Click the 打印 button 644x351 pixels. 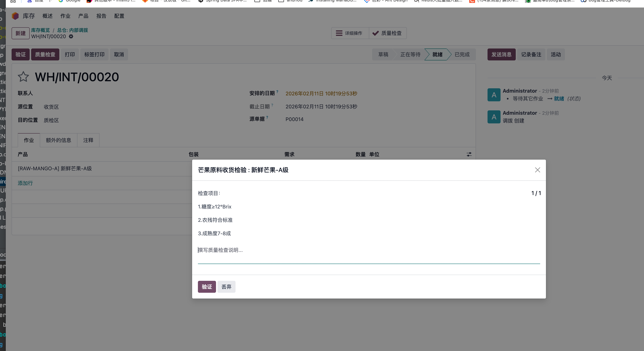point(70,54)
